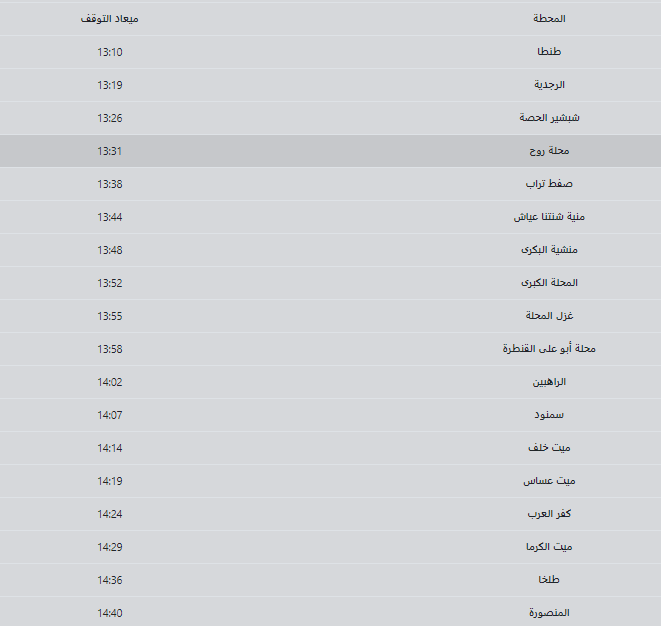The width and height of the screenshot is (661, 626).
Task: Select the كفر العرب station
Action: click(x=549, y=514)
